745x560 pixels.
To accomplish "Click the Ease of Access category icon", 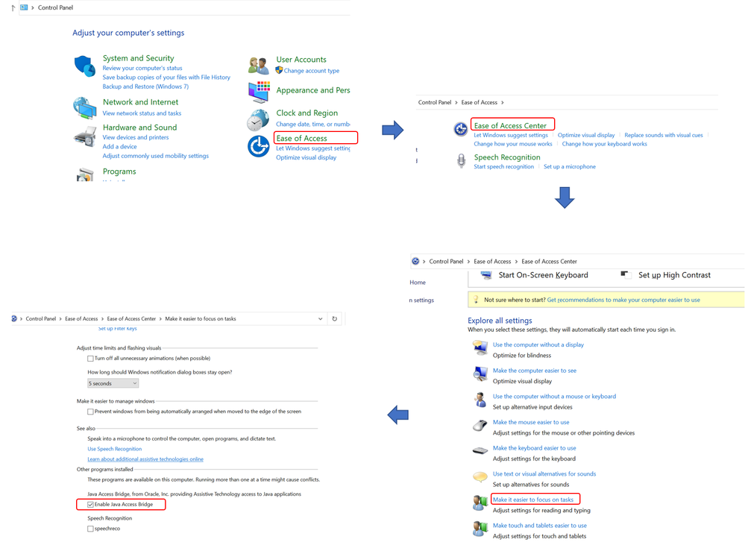I will pos(259,146).
